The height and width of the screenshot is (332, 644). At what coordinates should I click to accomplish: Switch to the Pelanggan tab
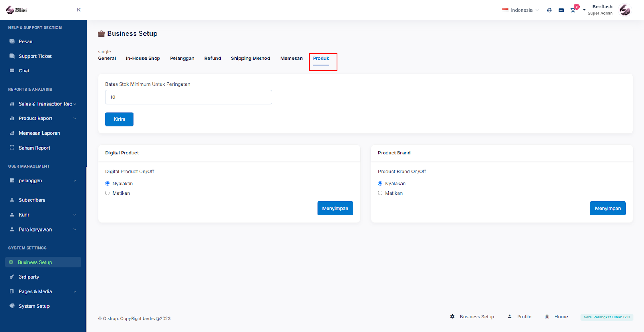click(x=182, y=58)
